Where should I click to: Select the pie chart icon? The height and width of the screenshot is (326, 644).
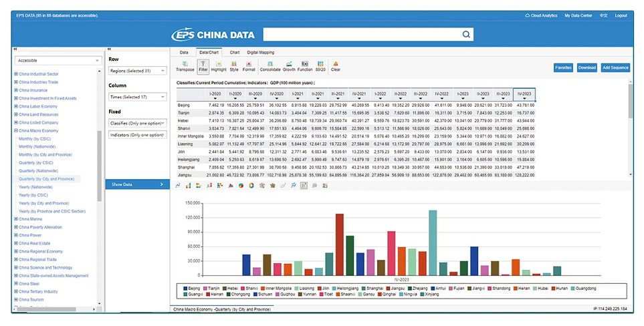click(x=241, y=185)
